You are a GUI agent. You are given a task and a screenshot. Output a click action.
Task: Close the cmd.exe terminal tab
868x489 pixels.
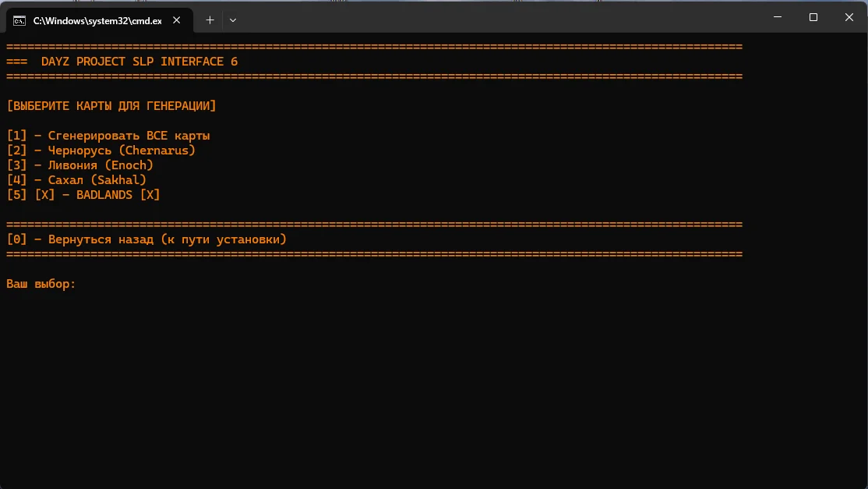coord(177,20)
